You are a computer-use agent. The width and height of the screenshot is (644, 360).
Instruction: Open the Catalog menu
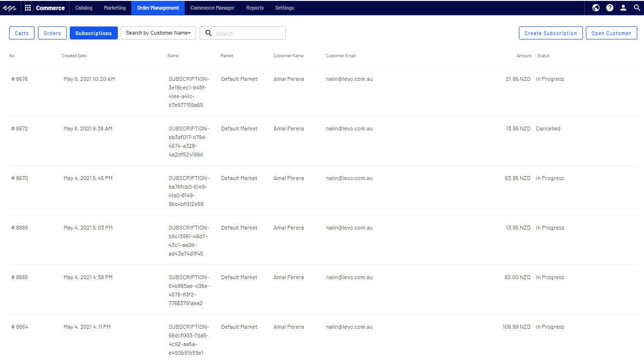(x=84, y=8)
